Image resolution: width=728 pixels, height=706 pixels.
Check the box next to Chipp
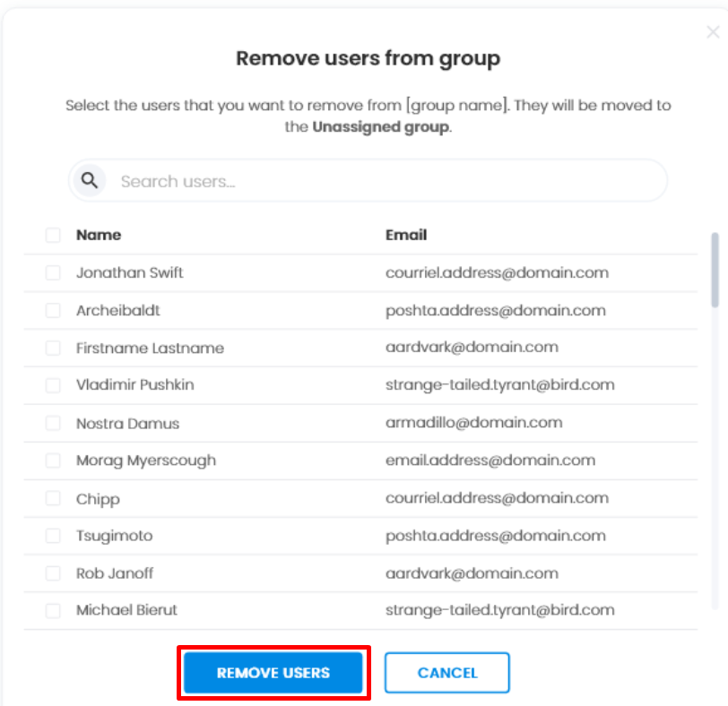click(x=52, y=498)
